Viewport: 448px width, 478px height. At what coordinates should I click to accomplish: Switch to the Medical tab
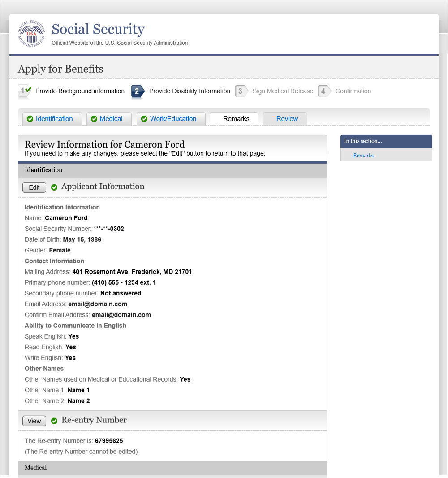[111, 119]
